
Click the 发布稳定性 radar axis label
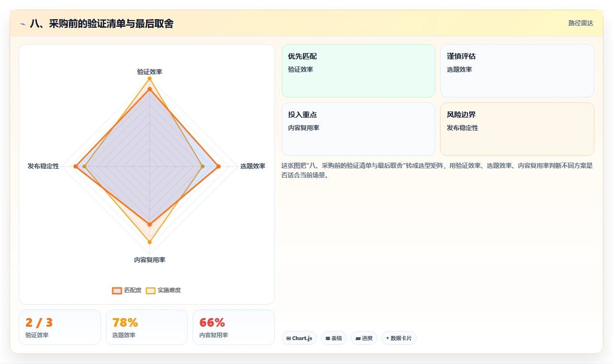(x=43, y=166)
